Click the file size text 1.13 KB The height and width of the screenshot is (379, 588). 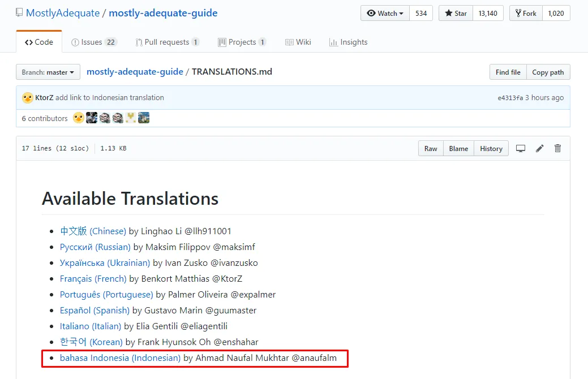tap(113, 148)
